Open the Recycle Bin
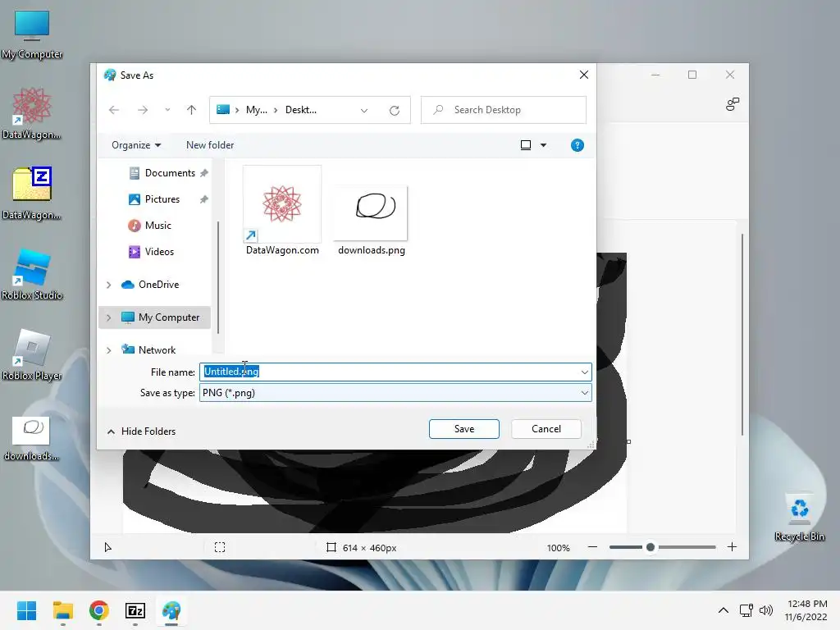 (799, 517)
